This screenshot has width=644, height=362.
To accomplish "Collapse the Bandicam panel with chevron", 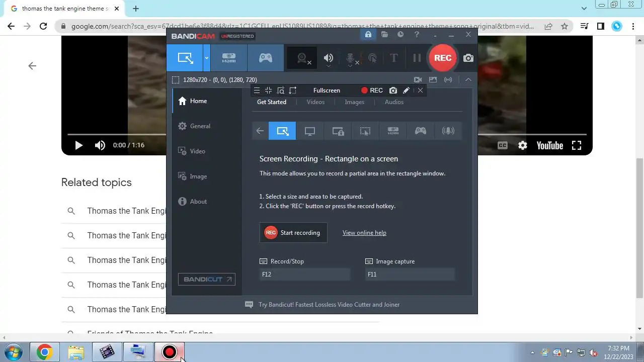I will click(468, 80).
